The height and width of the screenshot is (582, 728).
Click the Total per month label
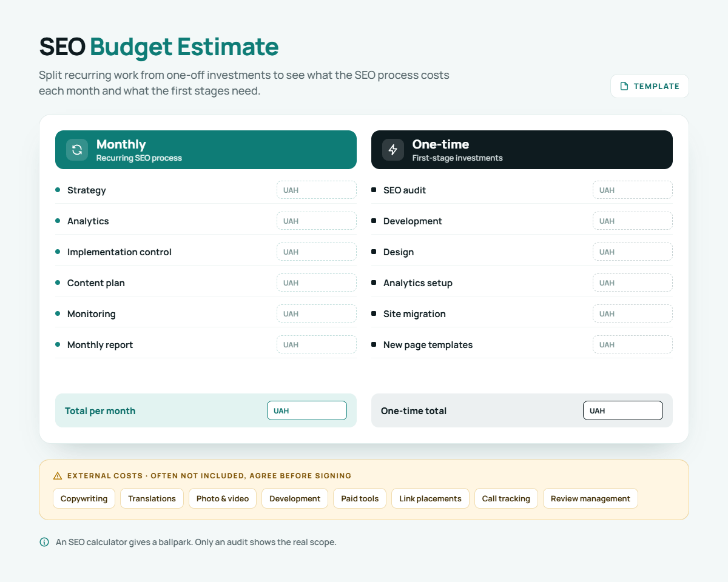click(x=100, y=410)
